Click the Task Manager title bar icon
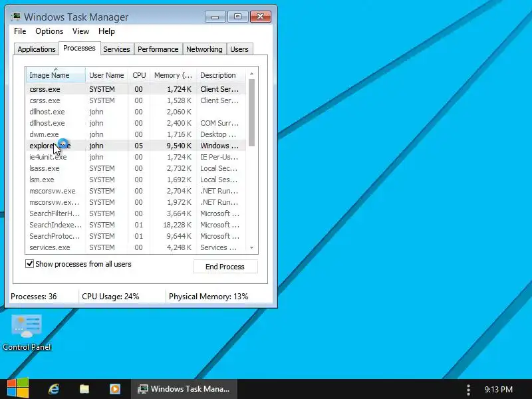Viewport: 532px width, 399px height. 15,17
